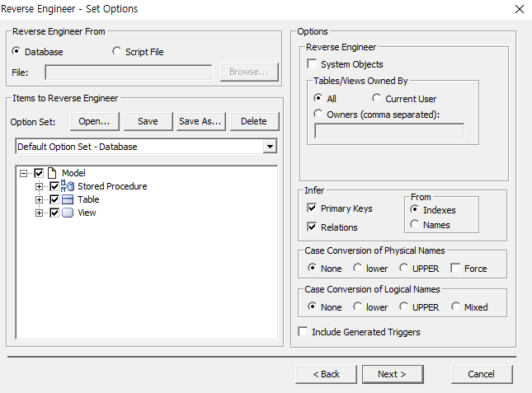The width and height of the screenshot is (532, 393).
Task: Select the Model tree label
Action: pos(73,173)
